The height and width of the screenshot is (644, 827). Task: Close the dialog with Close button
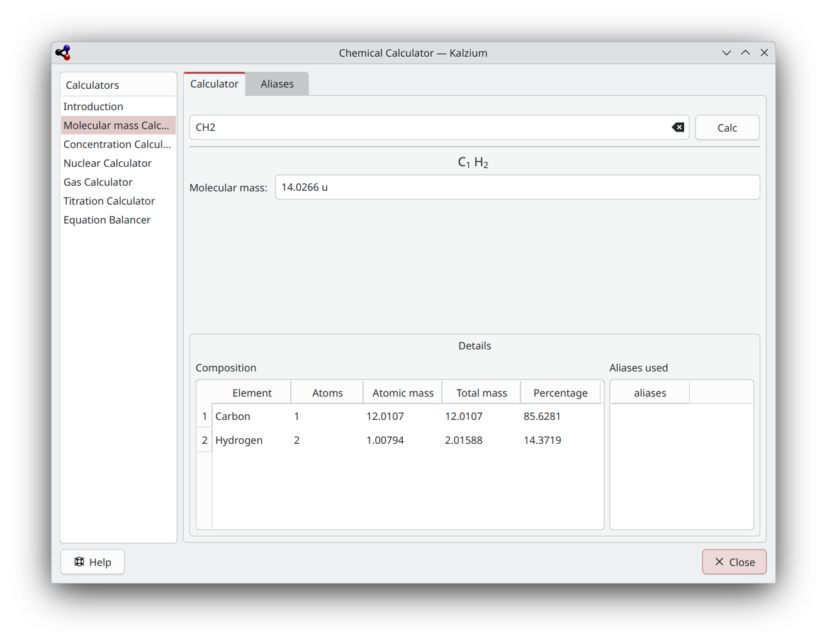(x=734, y=562)
